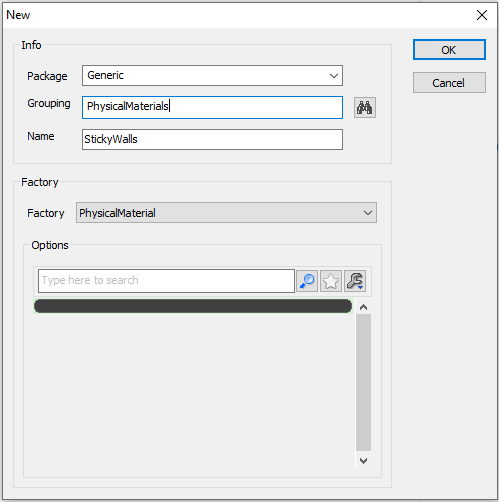Confirm with the OK button
The image size is (499, 502).
(x=449, y=50)
